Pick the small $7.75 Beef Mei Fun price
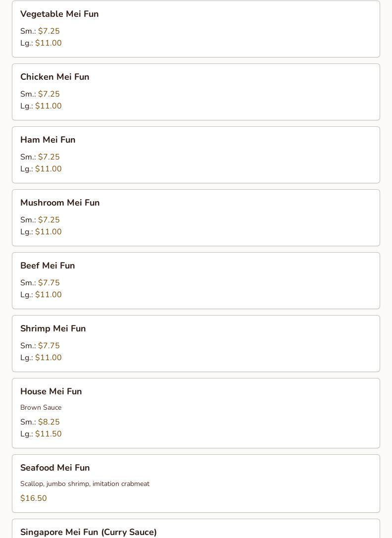The height and width of the screenshot is (538, 392). [x=49, y=283]
